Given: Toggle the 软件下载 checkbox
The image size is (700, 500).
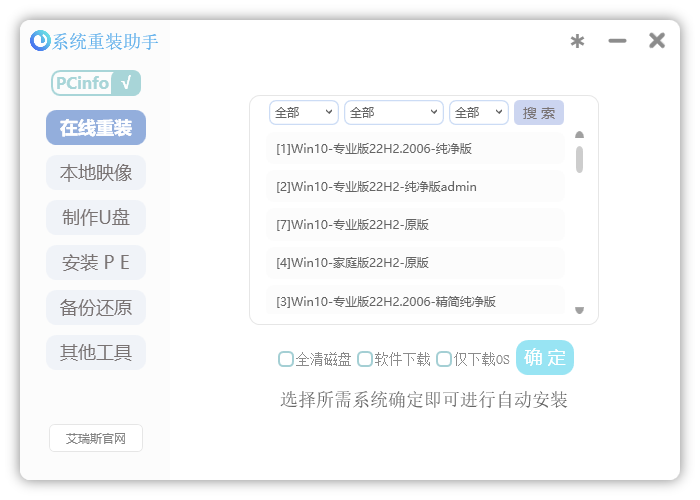Looking at the screenshot, I should tap(365, 359).
